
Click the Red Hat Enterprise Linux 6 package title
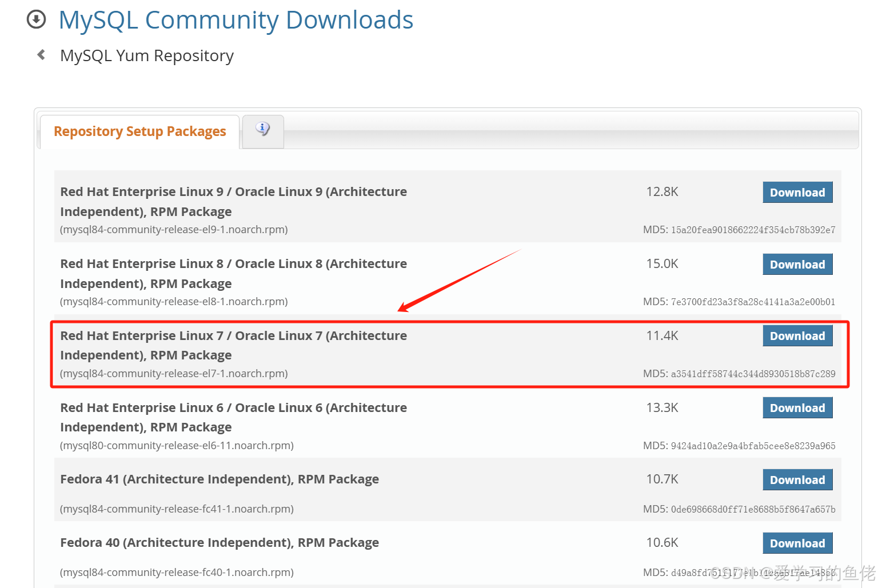click(233, 417)
